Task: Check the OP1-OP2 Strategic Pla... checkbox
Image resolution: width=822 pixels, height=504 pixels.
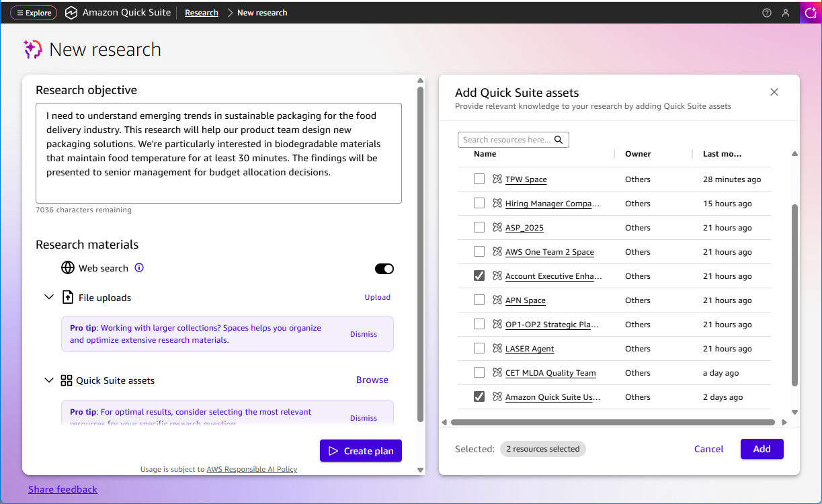Action: [x=479, y=324]
